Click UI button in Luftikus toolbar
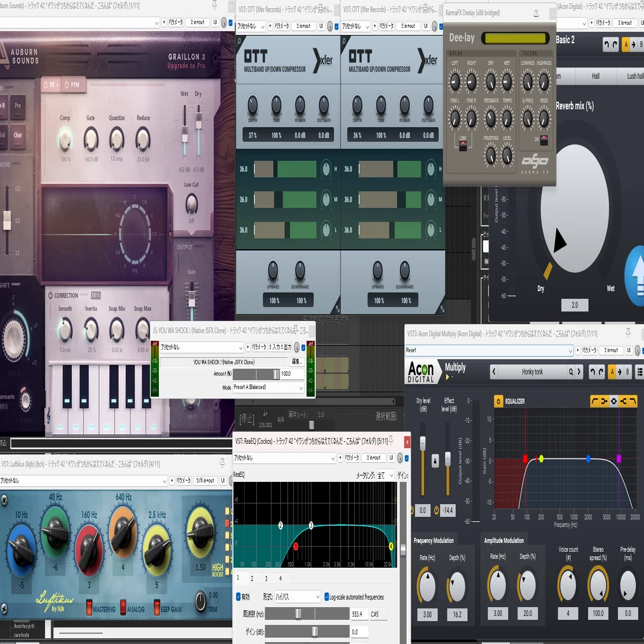 click(x=223, y=480)
